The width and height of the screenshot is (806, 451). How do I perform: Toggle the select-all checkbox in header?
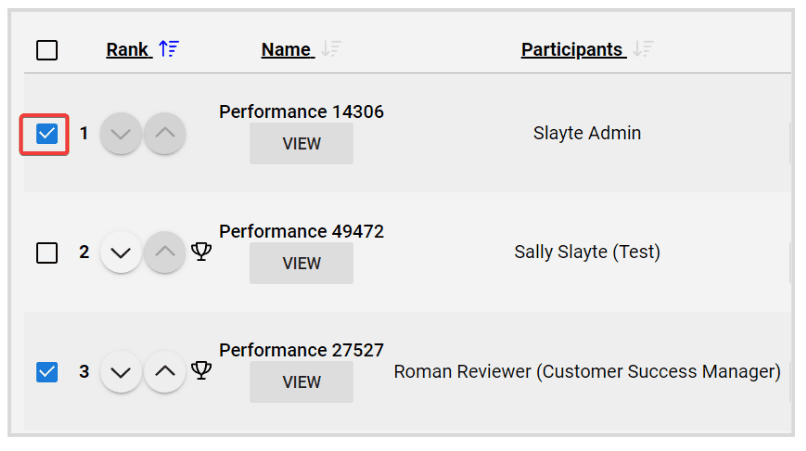[x=47, y=50]
